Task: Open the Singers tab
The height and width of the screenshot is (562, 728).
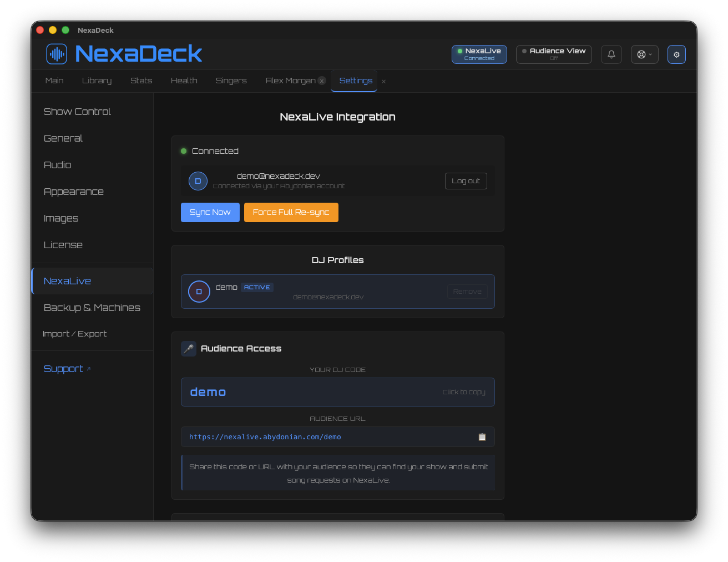Action: (231, 81)
